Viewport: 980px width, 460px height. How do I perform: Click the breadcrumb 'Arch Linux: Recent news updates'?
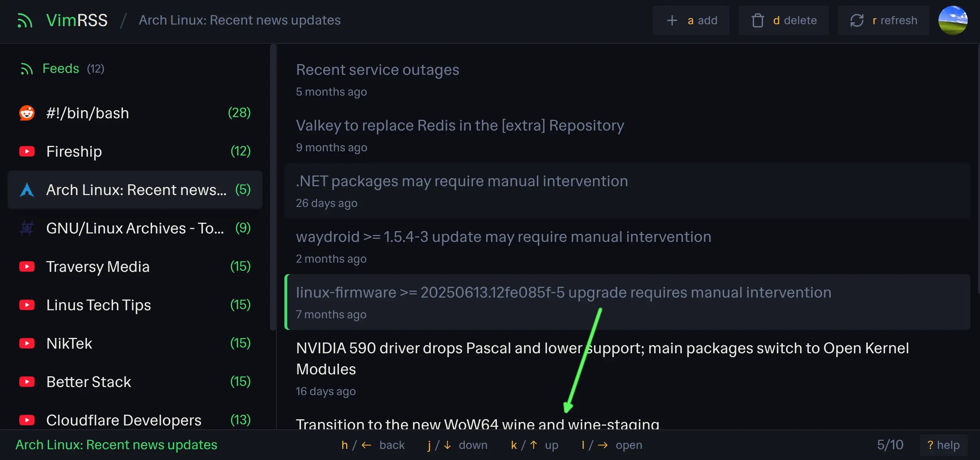pyautogui.click(x=240, y=20)
